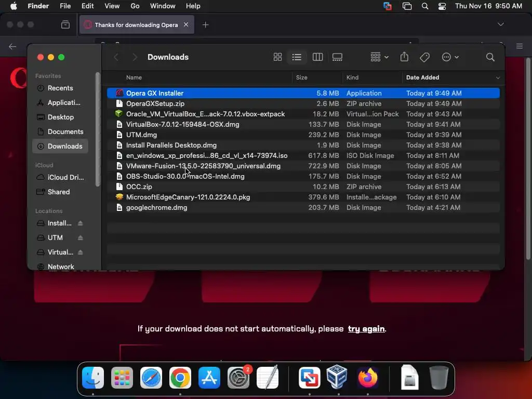
Task: Select googlechrome.dmg file
Action: tap(303, 208)
